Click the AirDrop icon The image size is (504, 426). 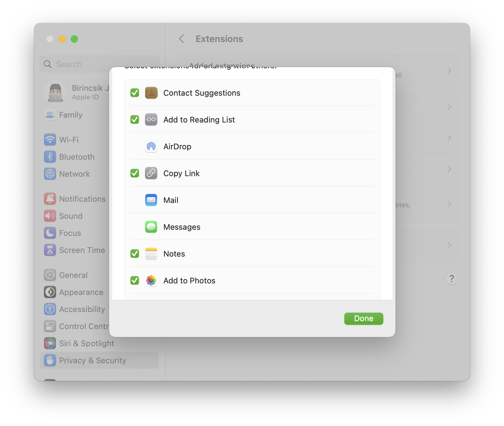point(151,146)
